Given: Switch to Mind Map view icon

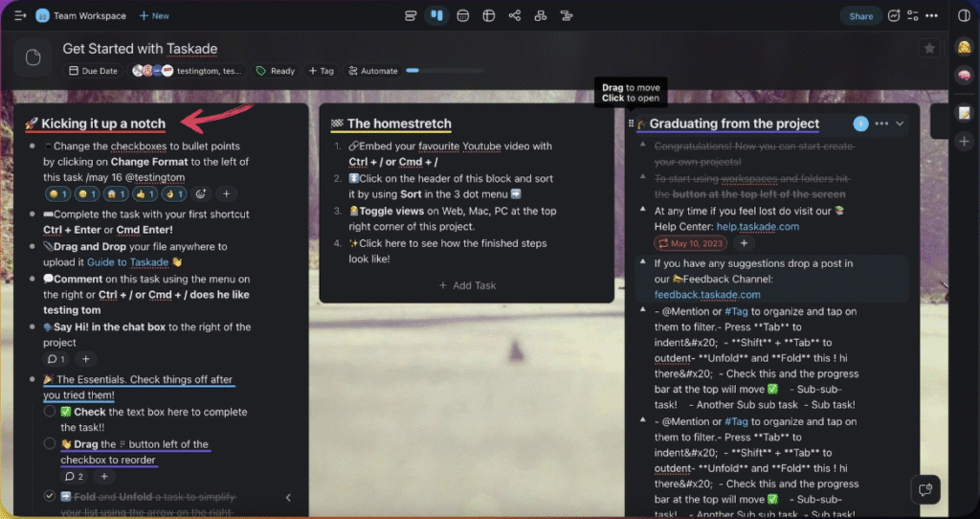Looking at the screenshot, I should (514, 15).
